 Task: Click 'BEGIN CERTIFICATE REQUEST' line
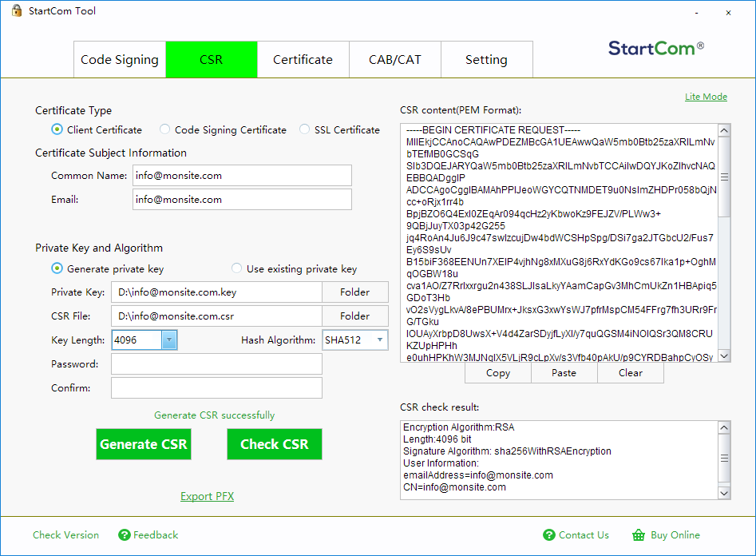point(493,130)
